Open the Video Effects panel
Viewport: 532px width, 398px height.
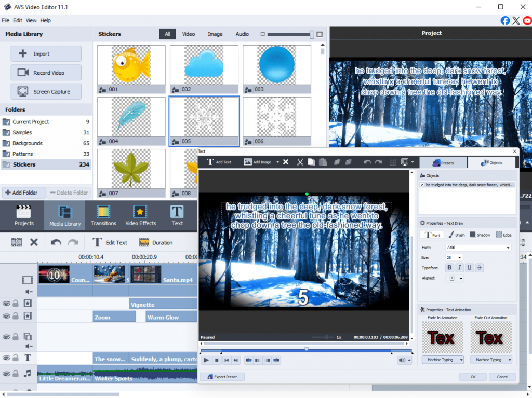[x=140, y=216]
